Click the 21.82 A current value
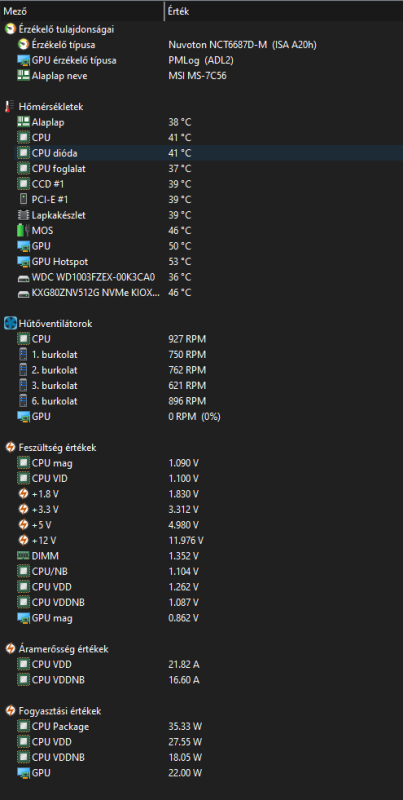This screenshot has height=800, width=403. pyautogui.click(x=183, y=664)
